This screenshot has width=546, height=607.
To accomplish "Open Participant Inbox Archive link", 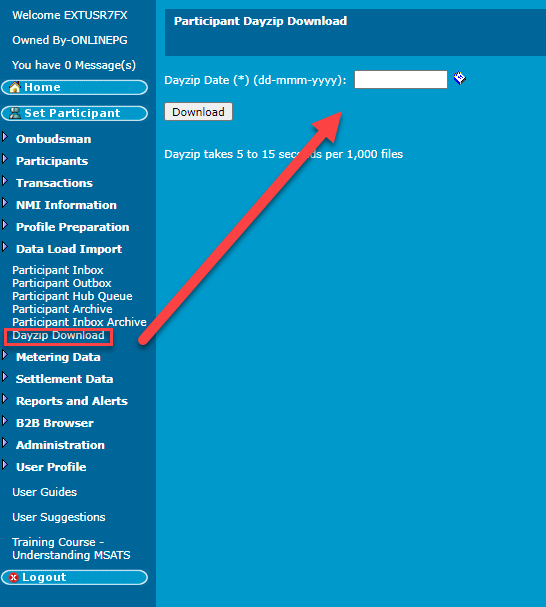I will click(79, 322).
